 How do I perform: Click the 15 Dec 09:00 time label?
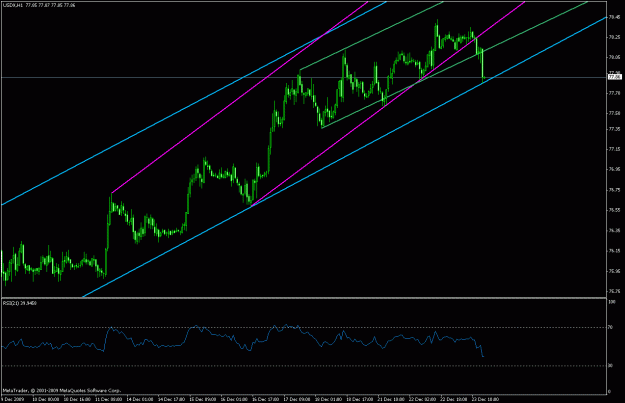tap(203, 399)
